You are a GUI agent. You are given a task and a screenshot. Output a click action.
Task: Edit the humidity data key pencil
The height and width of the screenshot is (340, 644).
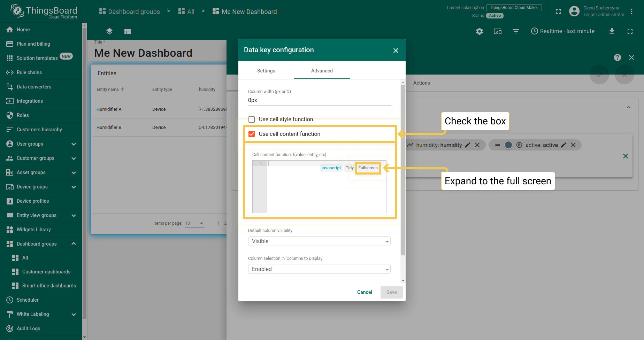[468, 145]
